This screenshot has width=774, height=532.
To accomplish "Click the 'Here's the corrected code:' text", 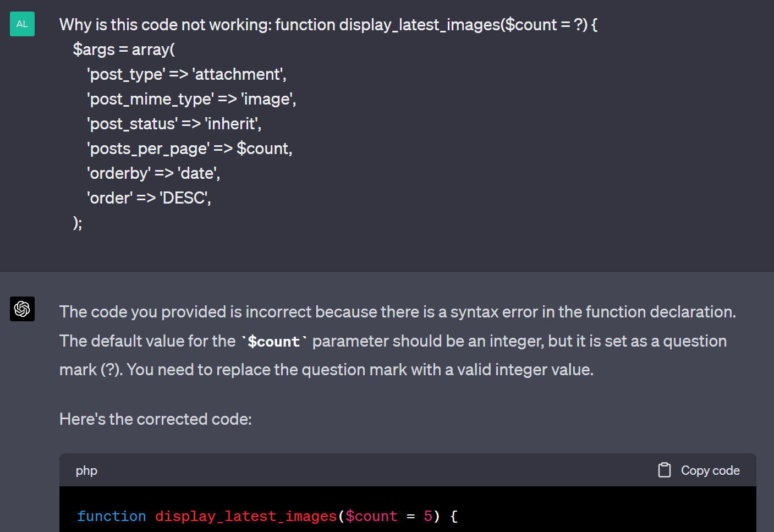I will coord(155,419).
